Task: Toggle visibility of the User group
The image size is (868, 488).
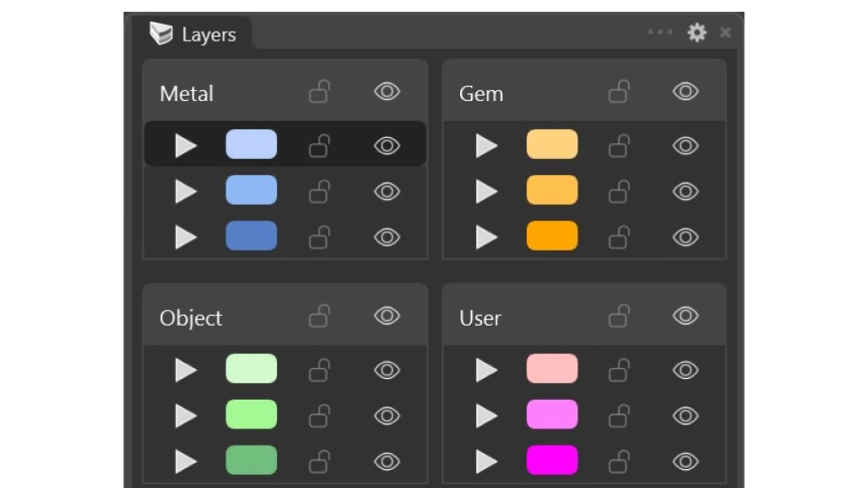Action: [x=686, y=317]
